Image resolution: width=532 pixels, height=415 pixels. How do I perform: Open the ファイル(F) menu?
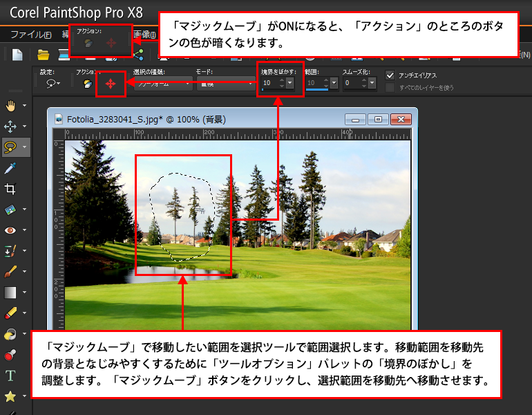point(31,35)
